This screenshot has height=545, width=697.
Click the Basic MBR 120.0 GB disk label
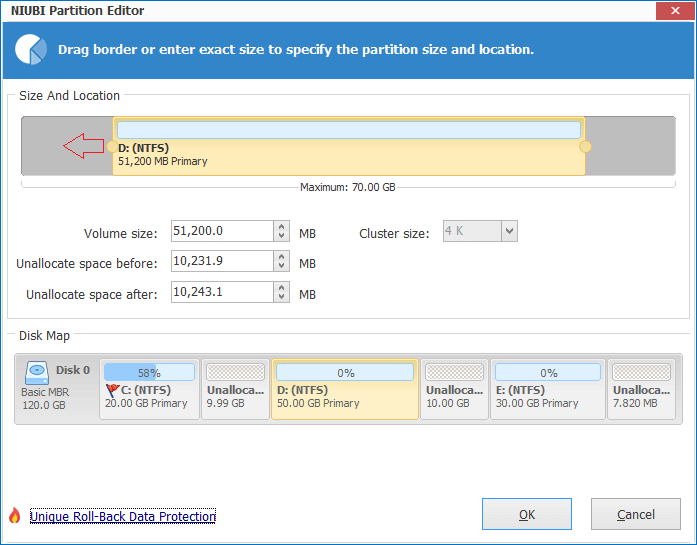[45, 399]
